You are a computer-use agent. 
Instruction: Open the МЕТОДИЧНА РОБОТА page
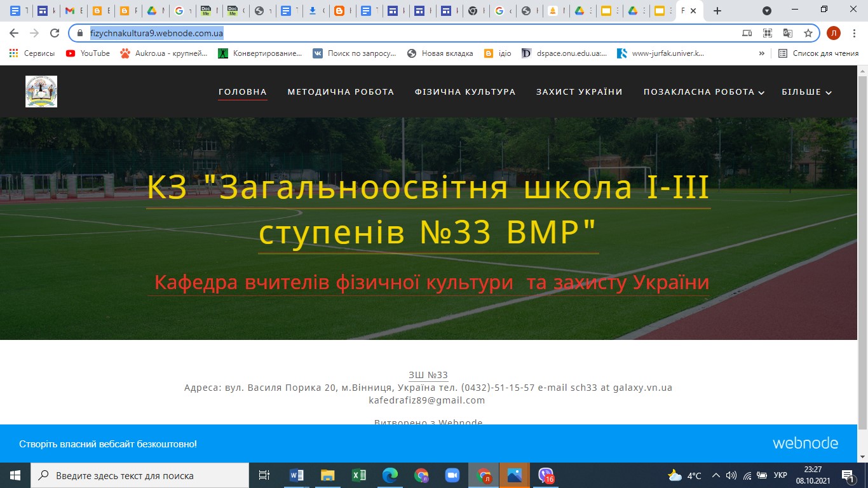tap(341, 92)
